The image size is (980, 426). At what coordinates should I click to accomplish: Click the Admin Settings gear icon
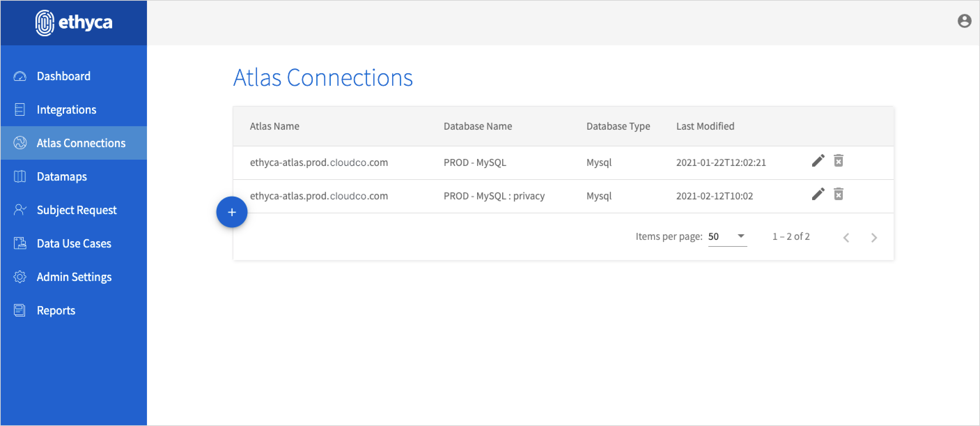click(20, 277)
